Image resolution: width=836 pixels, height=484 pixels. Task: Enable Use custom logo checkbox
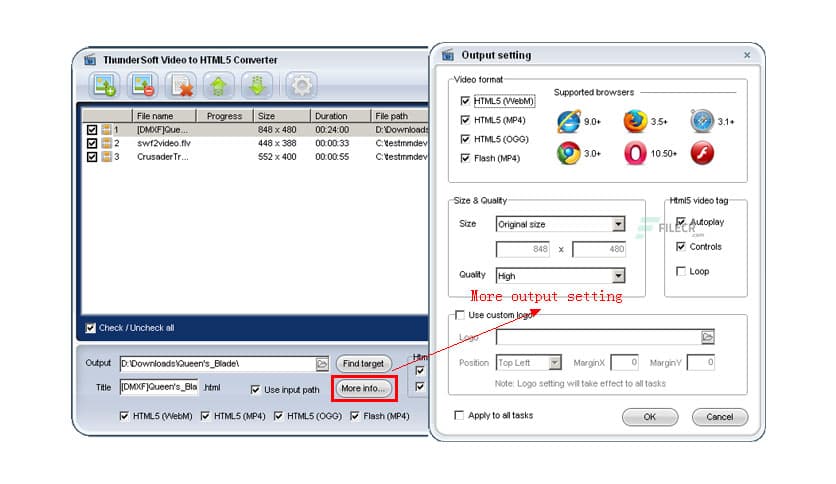tap(460, 315)
